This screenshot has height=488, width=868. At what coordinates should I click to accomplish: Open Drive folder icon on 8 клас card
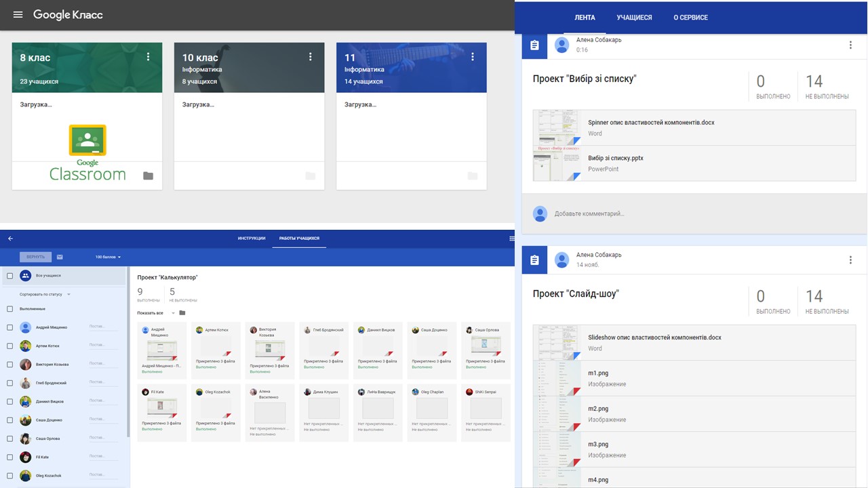point(149,176)
